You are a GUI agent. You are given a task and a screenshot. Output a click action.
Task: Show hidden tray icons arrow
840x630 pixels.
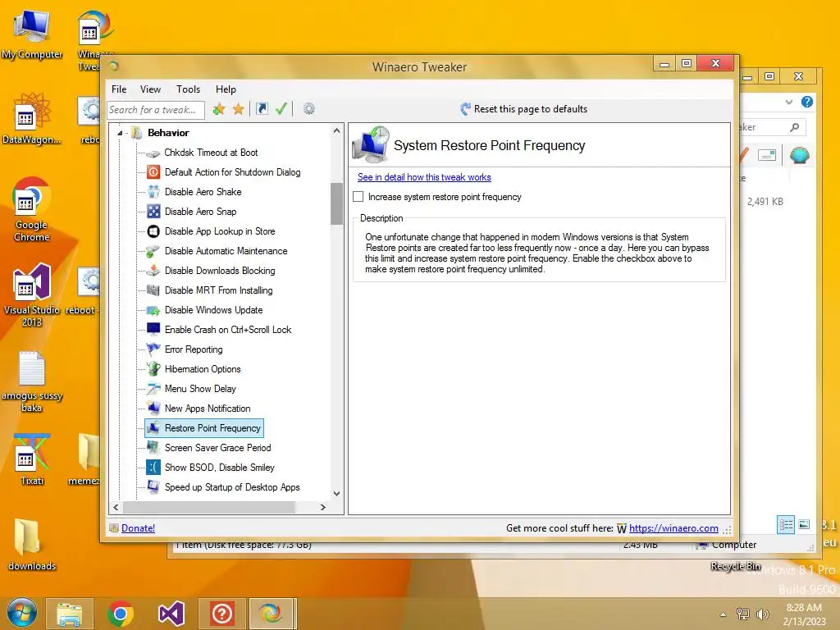pos(723,614)
